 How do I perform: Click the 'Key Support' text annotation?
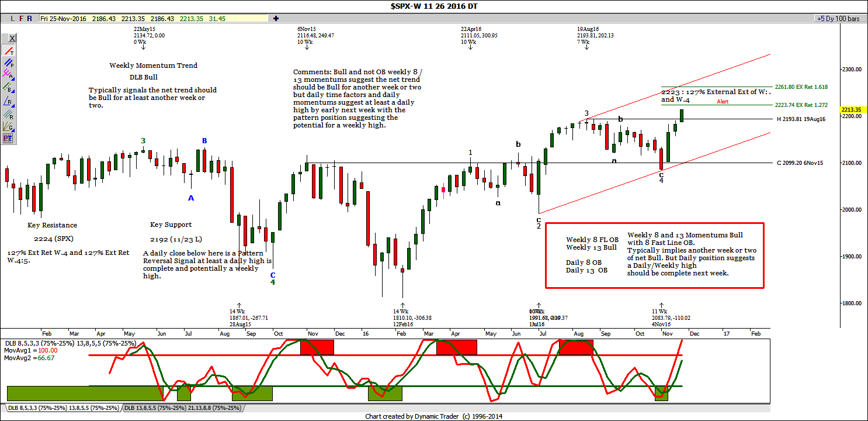point(171,225)
